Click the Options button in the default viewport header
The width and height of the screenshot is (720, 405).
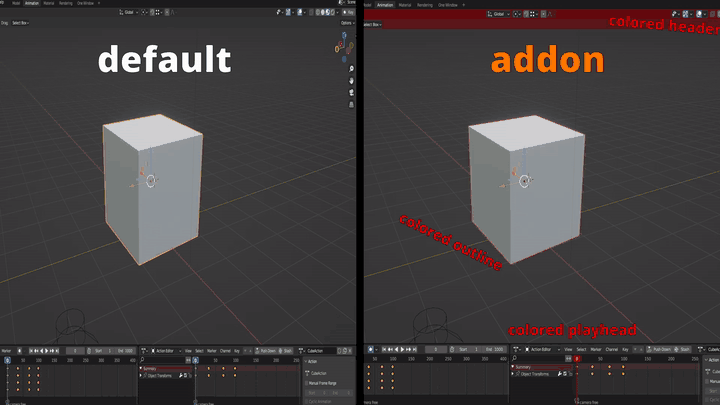coord(347,22)
